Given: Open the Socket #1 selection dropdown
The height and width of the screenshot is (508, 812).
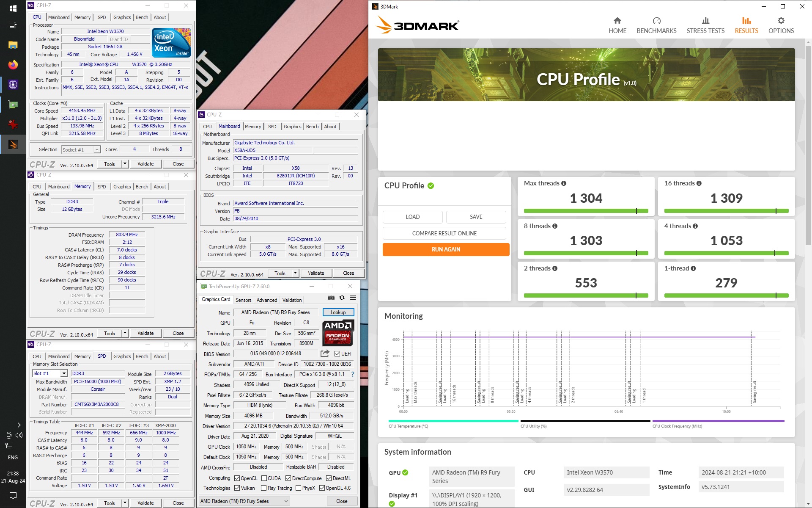Looking at the screenshot, I should coord(80,149).
